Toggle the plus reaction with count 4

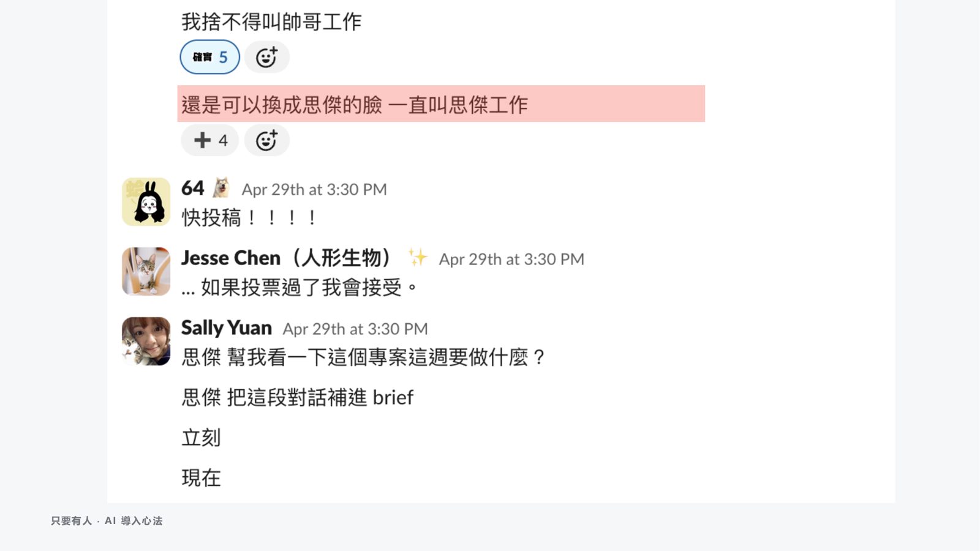pyautogui.click(x=209, y=140)
